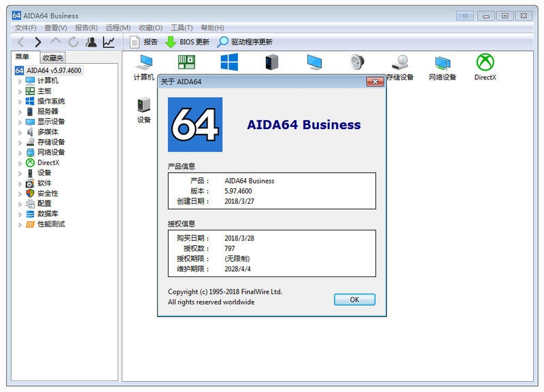Switch to the 收藏夹 tab
This screenshot has width=544, height=392.
click(53, 58)
